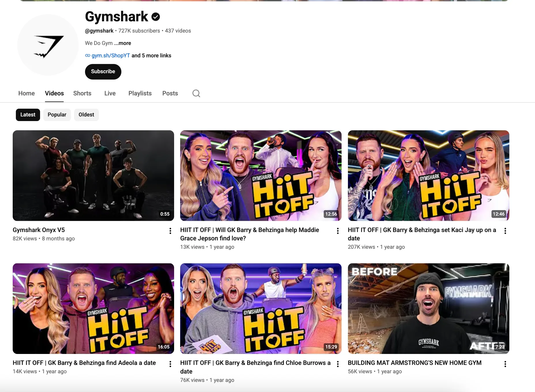The image size is (535, 392).
Task: Sort videos by Oldest
Action: pos(86,115)
